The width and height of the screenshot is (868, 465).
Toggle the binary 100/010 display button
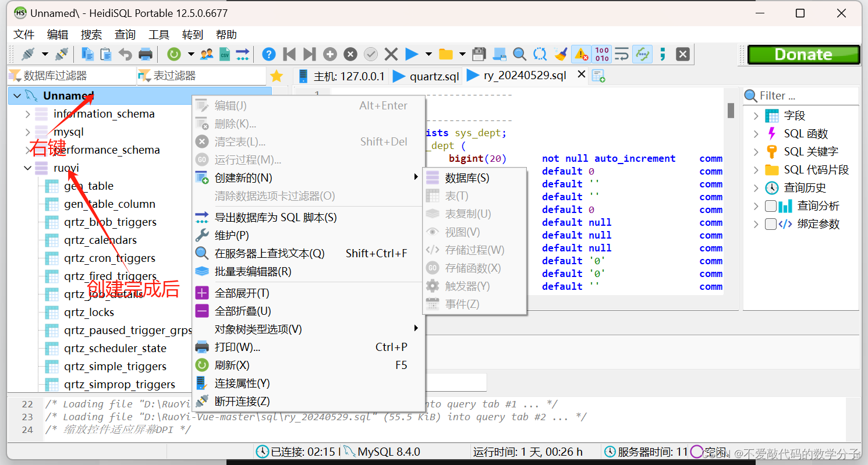tap(601, 54)
